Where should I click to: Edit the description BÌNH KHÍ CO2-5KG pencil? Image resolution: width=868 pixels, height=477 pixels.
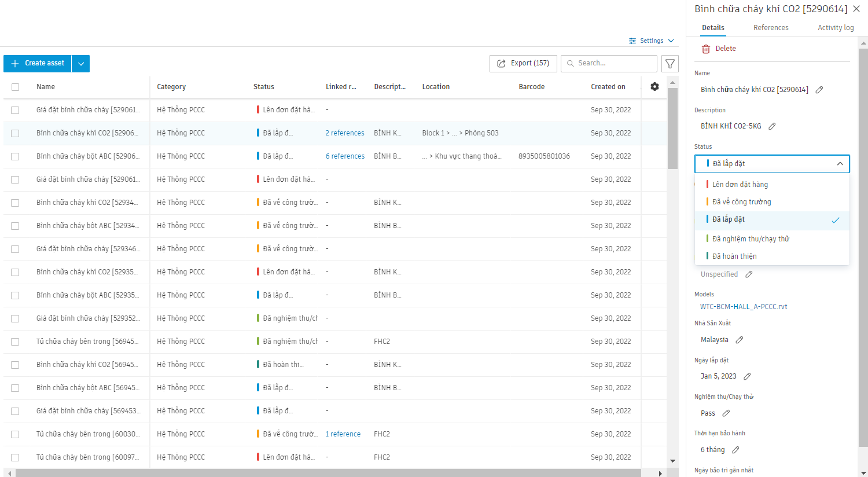click(x=772, y=126)
